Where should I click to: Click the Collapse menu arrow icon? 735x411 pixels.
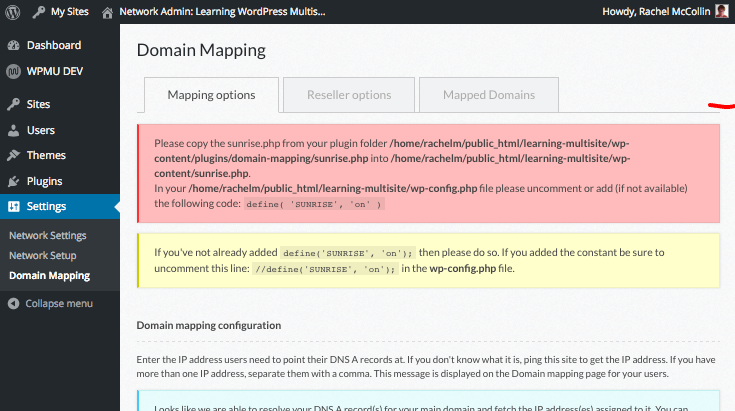click(14, 304)
